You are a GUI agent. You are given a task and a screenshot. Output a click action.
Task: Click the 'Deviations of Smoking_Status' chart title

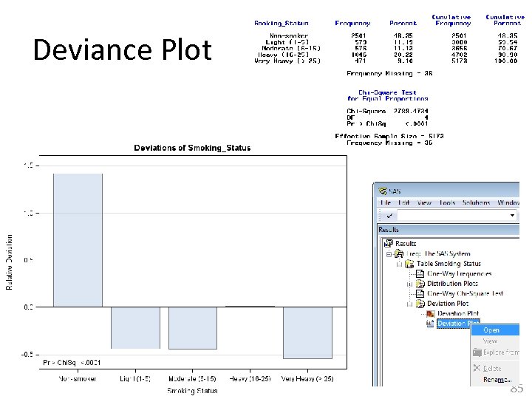[192, 148]
